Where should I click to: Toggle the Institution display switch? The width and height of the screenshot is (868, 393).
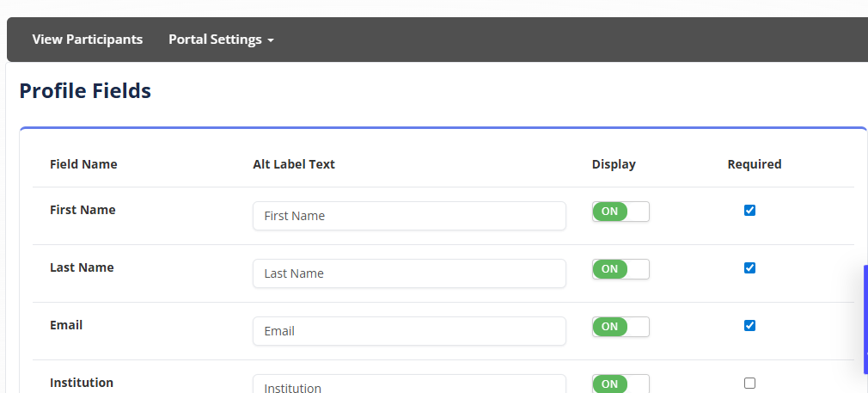620,384
